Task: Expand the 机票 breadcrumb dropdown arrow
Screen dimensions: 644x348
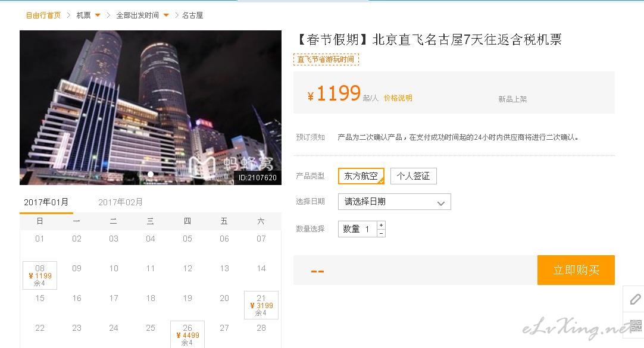Action: point(98,15)
